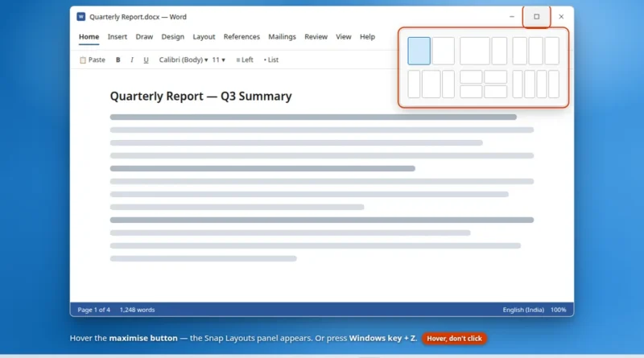The width and height of the screenshot is (644, 358).
Task: Snap to the highlighted left half zone
Action: [x=419, y=51]
